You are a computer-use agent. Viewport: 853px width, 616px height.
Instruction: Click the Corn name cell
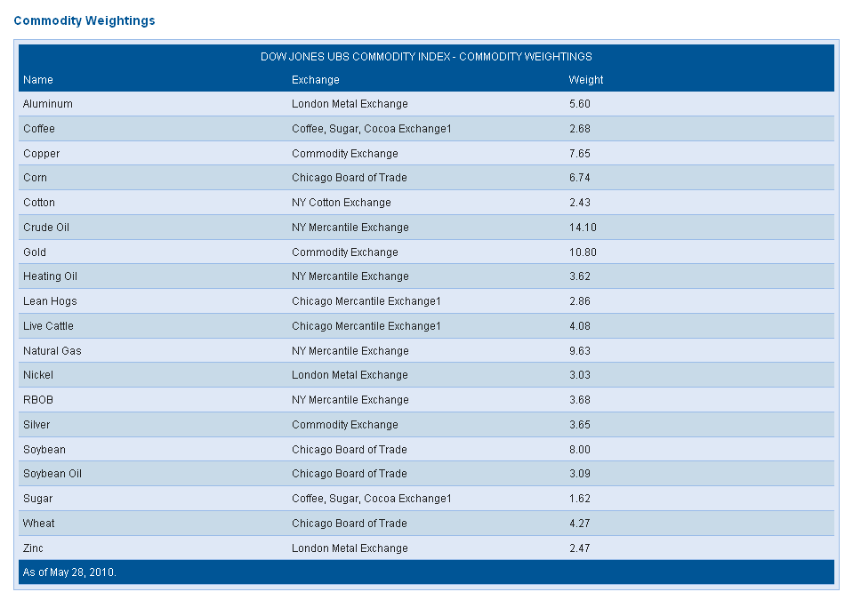(35, 178)
